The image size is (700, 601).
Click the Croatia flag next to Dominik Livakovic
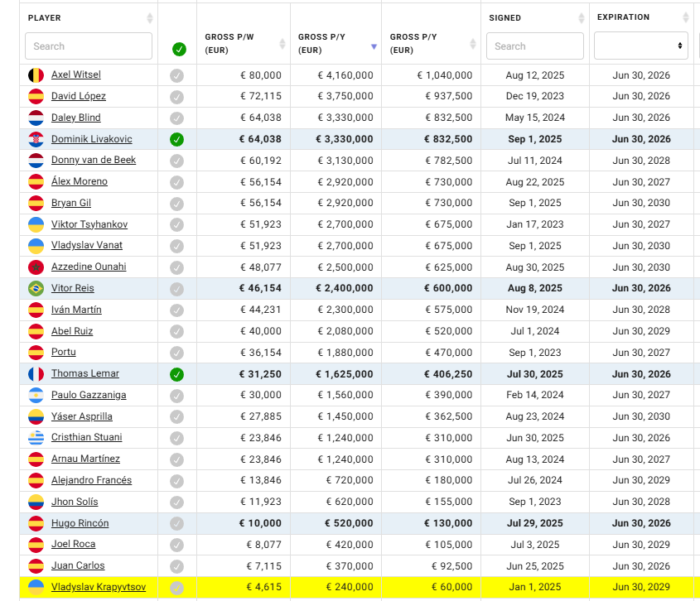click(36, 139)
